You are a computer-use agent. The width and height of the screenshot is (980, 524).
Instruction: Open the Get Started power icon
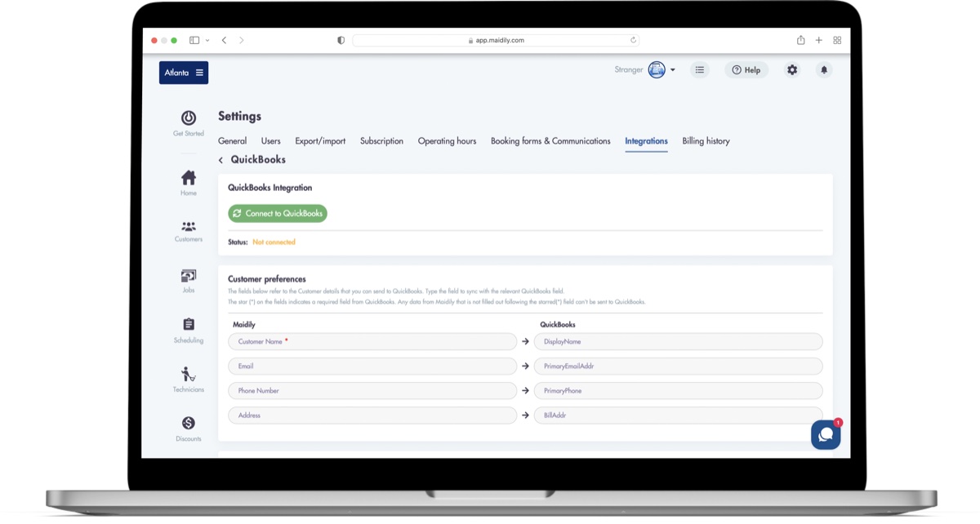pos(188,118)
